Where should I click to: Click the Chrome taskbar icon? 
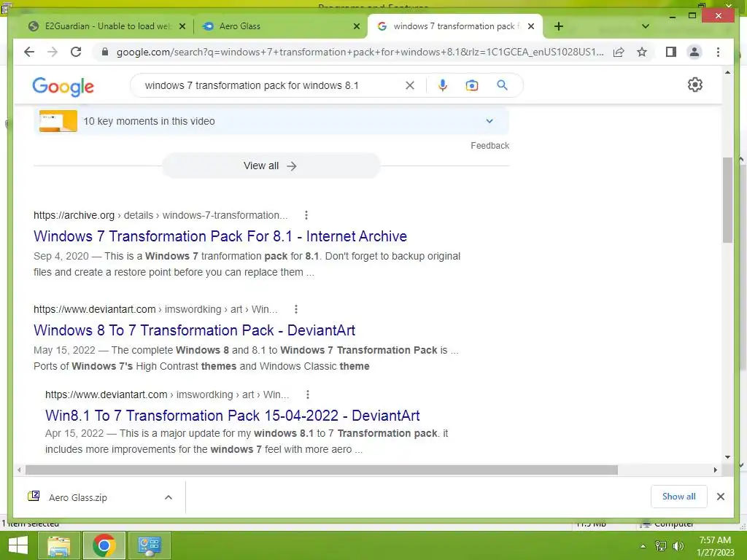[104, 545]
